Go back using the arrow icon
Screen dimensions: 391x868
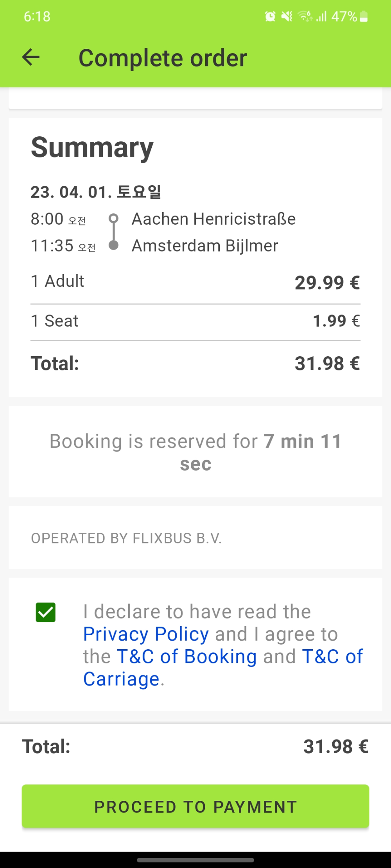point(31,57)
